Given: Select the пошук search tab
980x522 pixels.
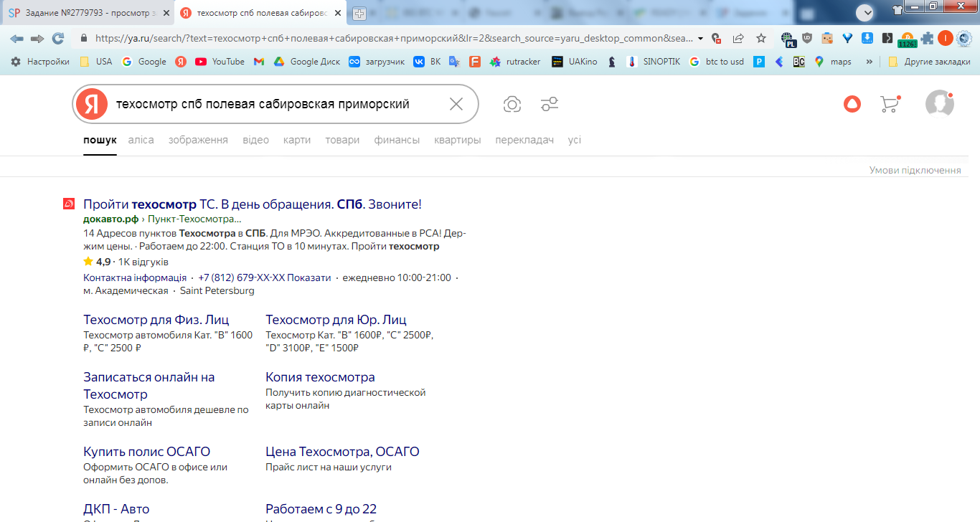Looking at the screenshot, I should click(100, 140).
